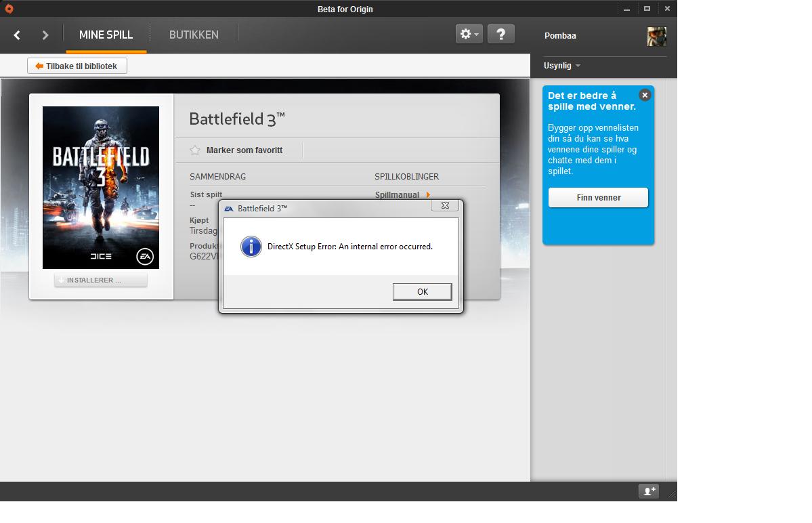Viewport: 812px width, 523px height.
Task: Open the BUTIKKEN tab
Action: point(194,35)
